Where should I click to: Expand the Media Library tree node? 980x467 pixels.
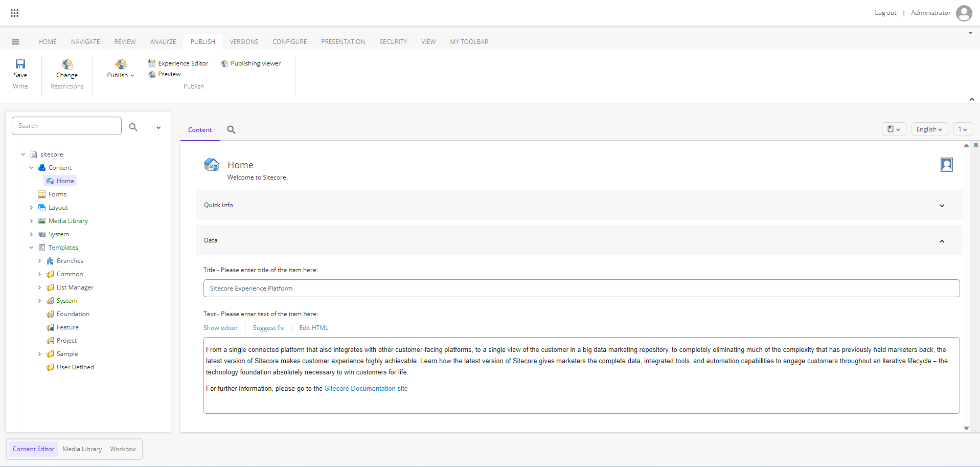click(x=31, y=221)
